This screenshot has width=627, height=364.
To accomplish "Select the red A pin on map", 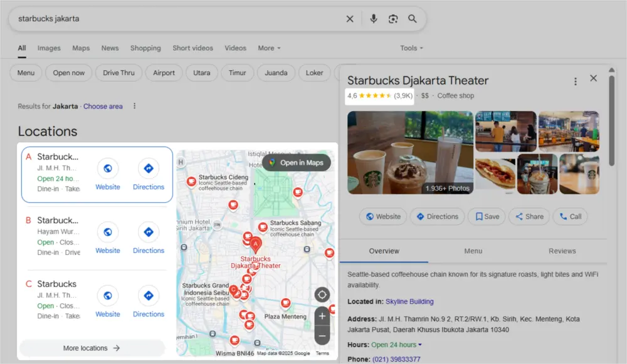I will pyautogui.click(x=256, y=244).
